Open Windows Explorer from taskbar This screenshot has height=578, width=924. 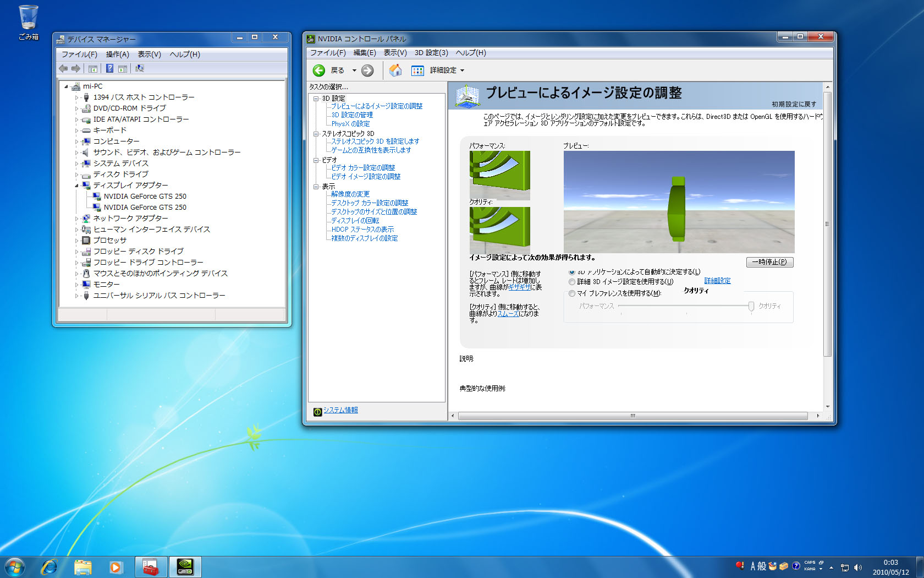coord(83,567)
